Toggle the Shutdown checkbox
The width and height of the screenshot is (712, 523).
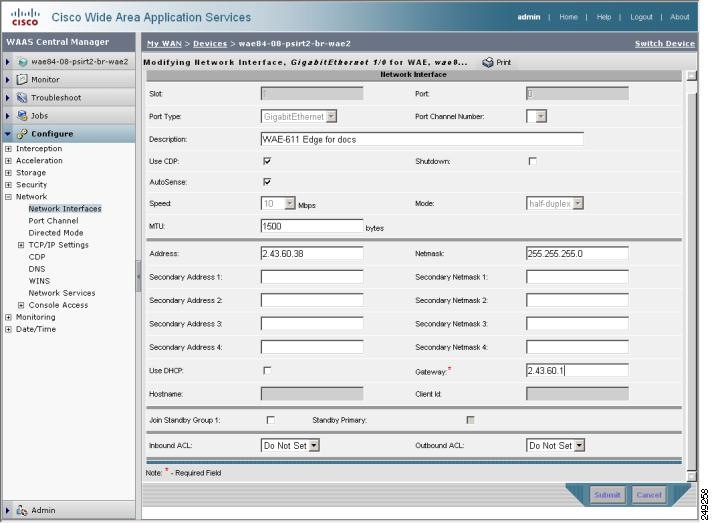pos(532,161)
